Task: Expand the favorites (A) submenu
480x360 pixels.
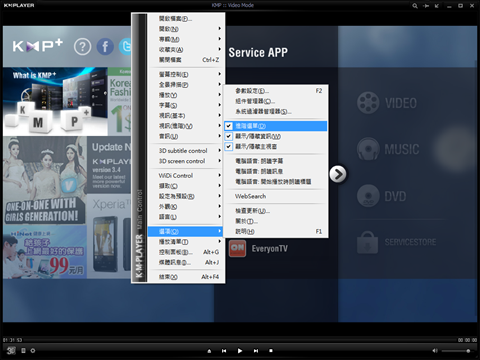Action: pos(185,50)
